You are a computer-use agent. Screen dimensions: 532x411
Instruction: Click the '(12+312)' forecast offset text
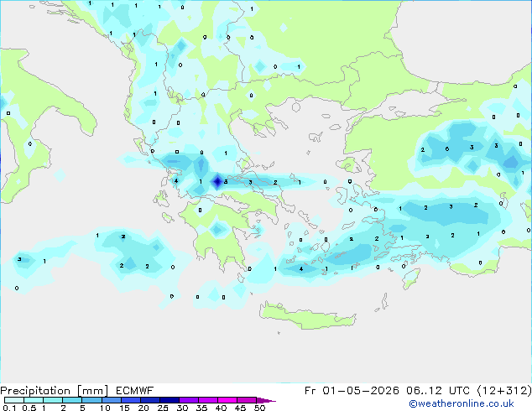pyautogui.click(x=504, y=391)
